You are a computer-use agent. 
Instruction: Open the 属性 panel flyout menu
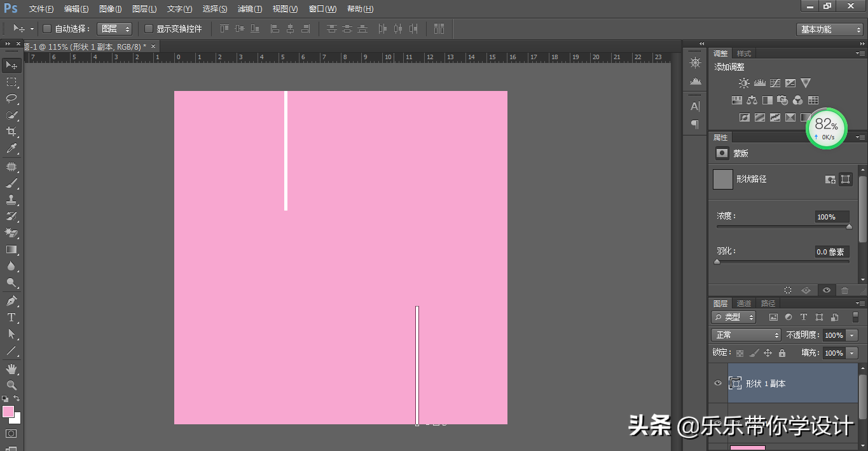pos(860,137)
